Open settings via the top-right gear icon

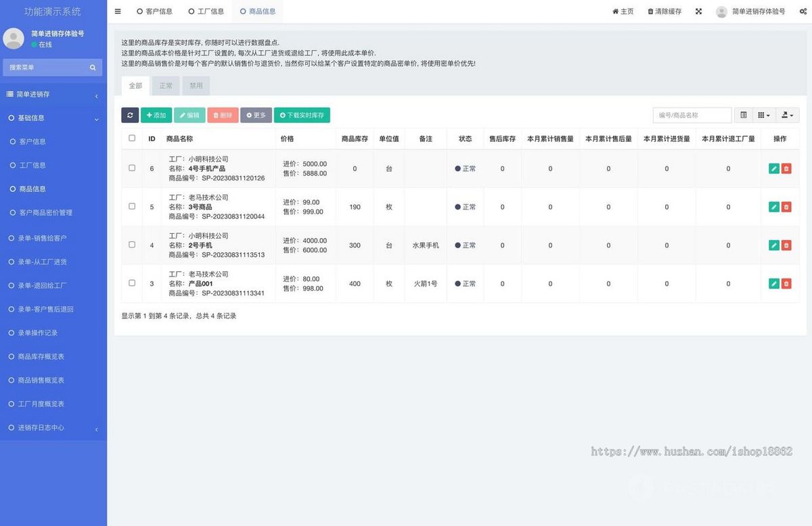804,11
